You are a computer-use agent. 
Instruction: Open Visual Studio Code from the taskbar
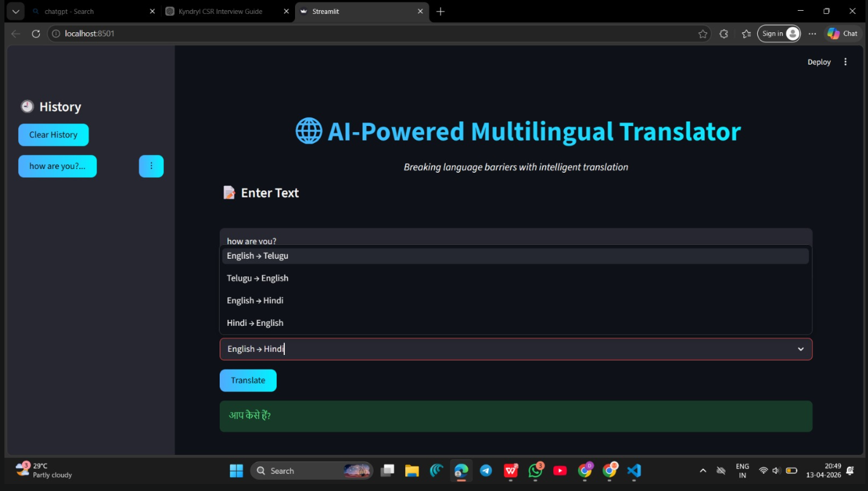point(634,471)
